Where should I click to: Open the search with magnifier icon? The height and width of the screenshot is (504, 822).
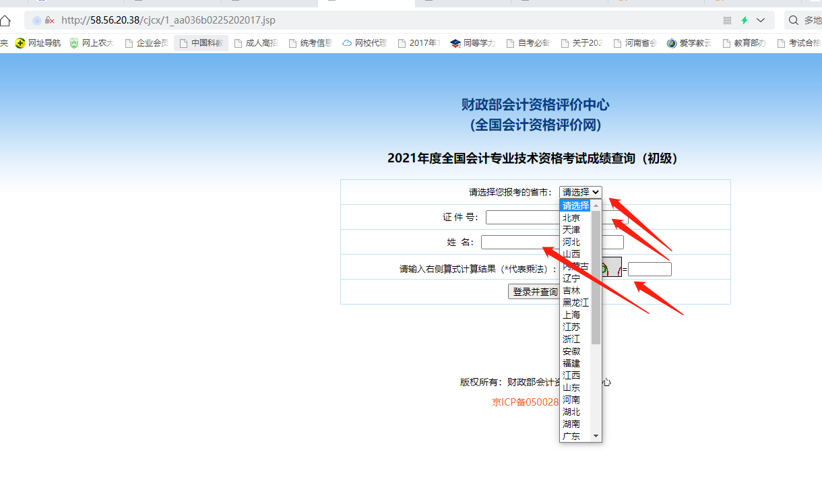pos(793,20)
